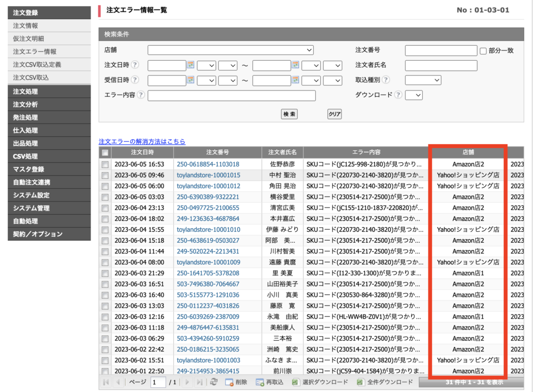The image size is (533, 392).
Task: Go to first page of results
Action: tap(106, 382)
